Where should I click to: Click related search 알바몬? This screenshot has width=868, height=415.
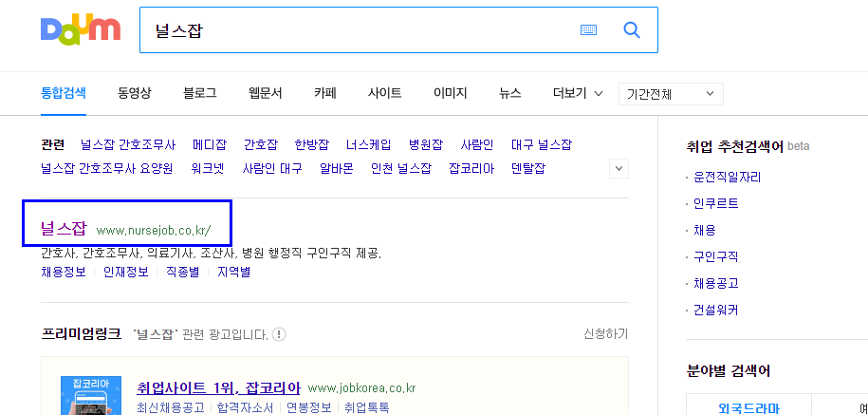[337, 168]
